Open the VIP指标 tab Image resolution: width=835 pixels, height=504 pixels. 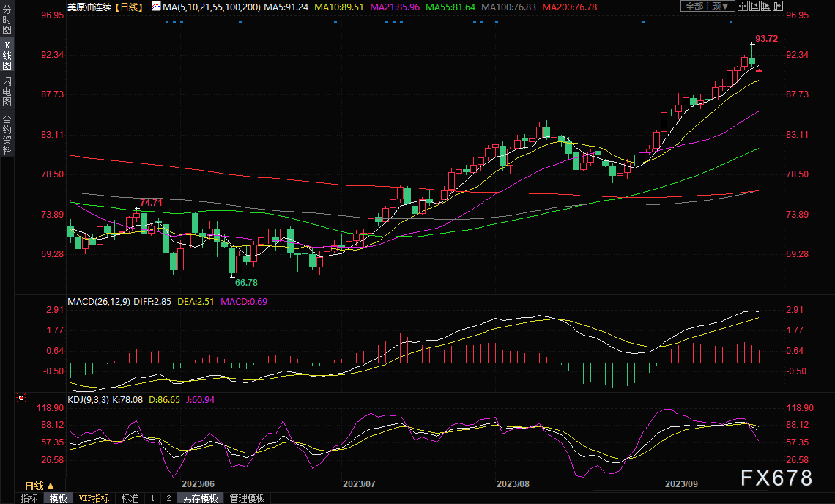94,498
